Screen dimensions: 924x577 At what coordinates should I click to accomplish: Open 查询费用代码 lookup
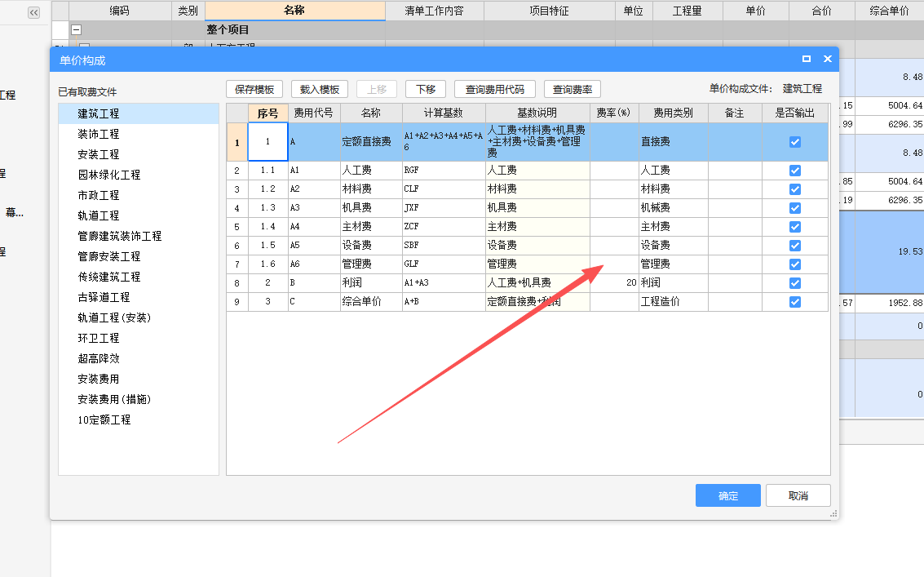coord(495,89)
